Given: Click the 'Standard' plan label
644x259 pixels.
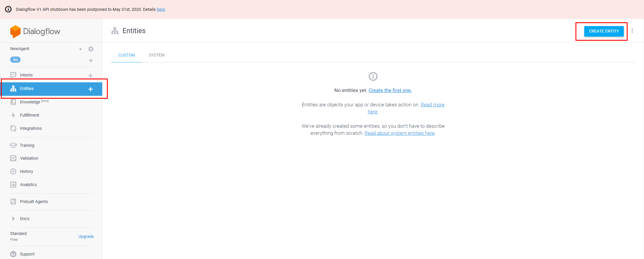Looking at the screenshot, I should coord(18,234).
